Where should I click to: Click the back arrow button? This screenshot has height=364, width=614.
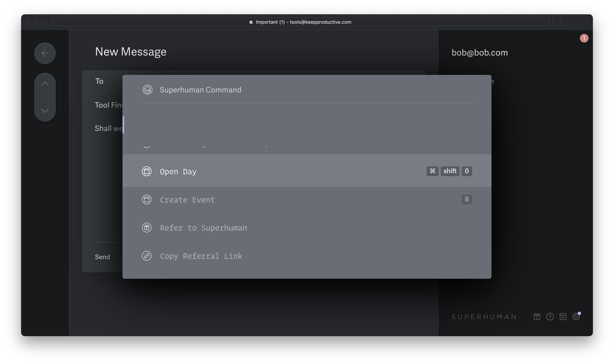pyautogui.click(x=45, y=53)
